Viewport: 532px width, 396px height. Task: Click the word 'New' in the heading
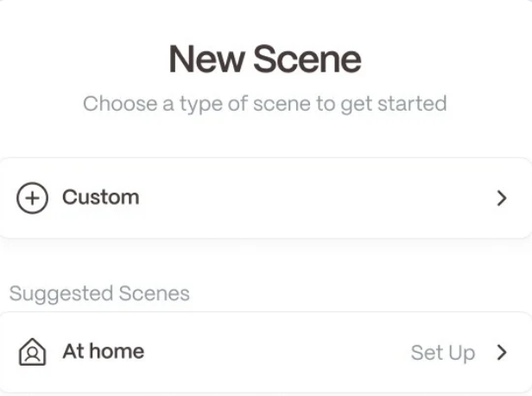pos(206,59)
